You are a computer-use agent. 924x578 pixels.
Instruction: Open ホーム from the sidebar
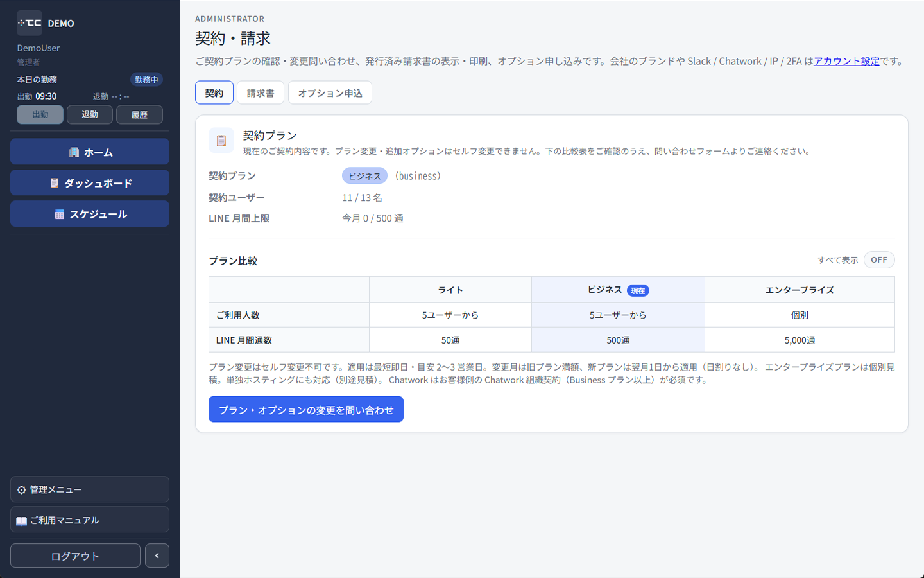pyautogui.click(x=90, y=152)
